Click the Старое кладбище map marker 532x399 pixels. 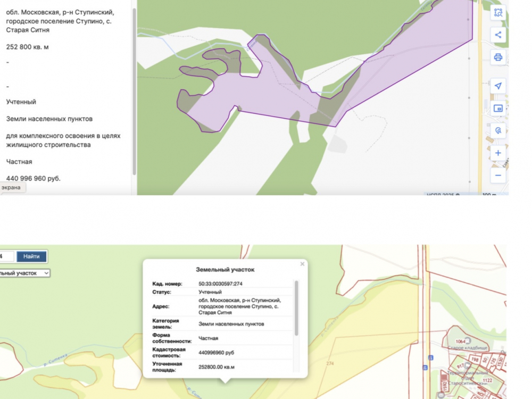[x=461, y=342]
